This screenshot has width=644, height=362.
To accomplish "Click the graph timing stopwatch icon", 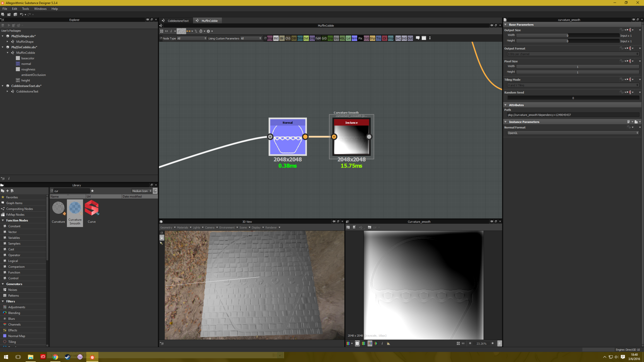I will point(201,31).
